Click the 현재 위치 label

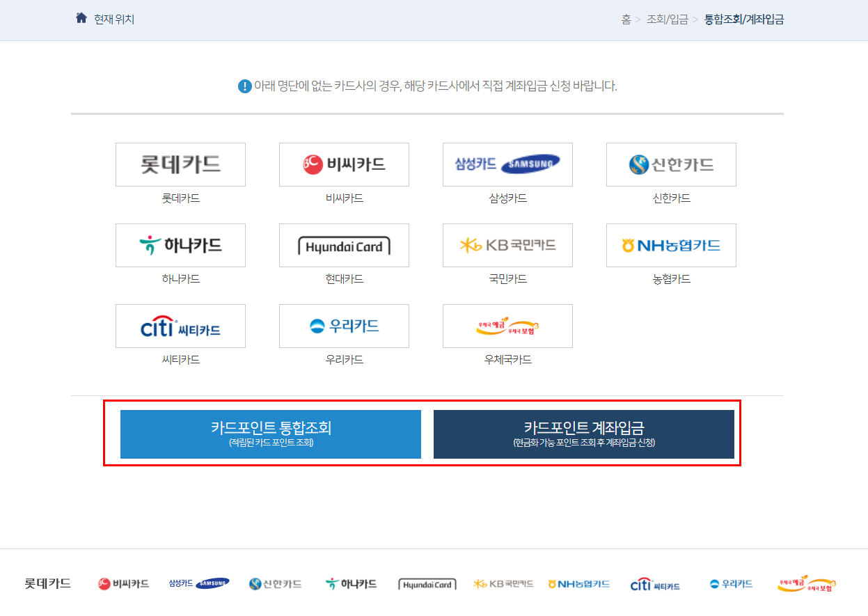coord(114,19)
